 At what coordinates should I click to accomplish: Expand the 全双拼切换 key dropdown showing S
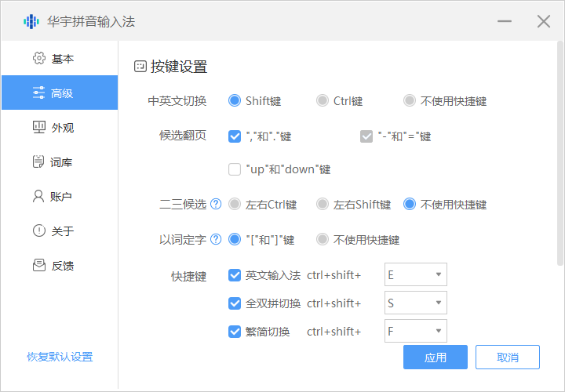(x=415, y=303)
